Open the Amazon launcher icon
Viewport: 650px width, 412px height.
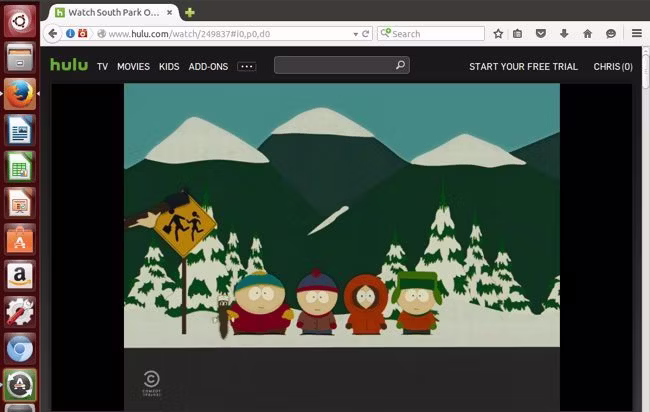click(x=19, y=276)
